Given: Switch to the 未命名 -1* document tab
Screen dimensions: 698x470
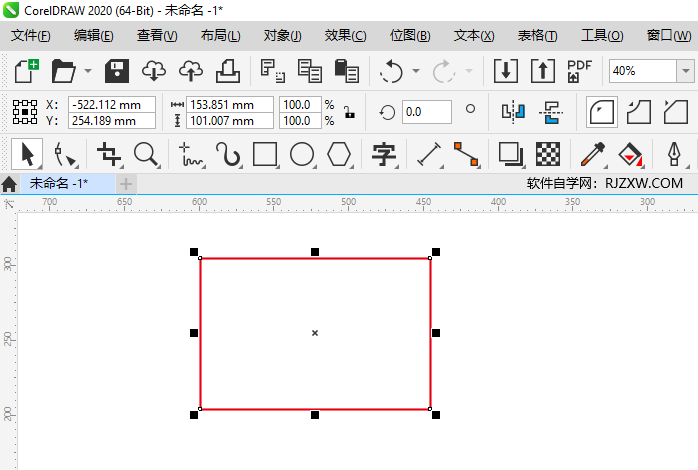Looking at the screenshot, I should click(x=68, y=183).
